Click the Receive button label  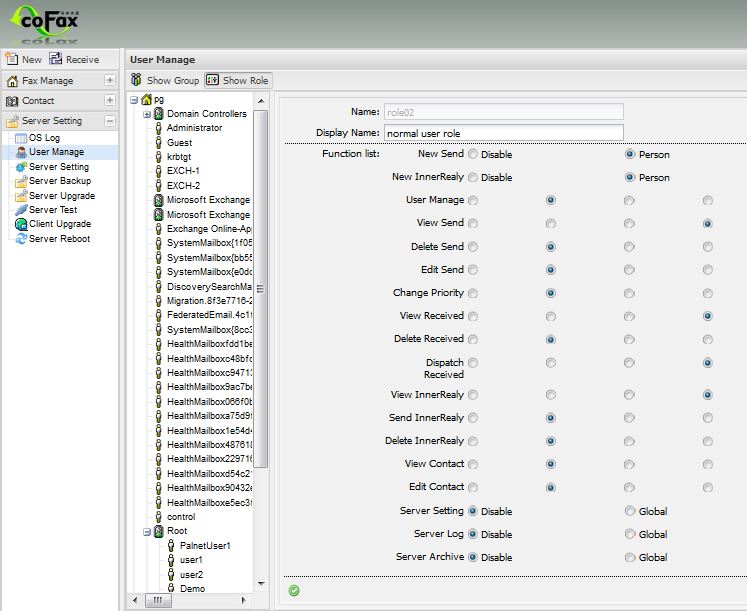coord(82,60)
